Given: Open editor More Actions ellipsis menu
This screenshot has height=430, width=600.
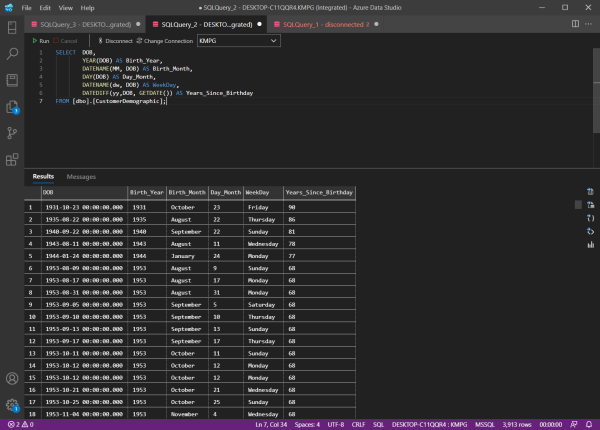Looking at the screenshot, I should click(586, 22).
